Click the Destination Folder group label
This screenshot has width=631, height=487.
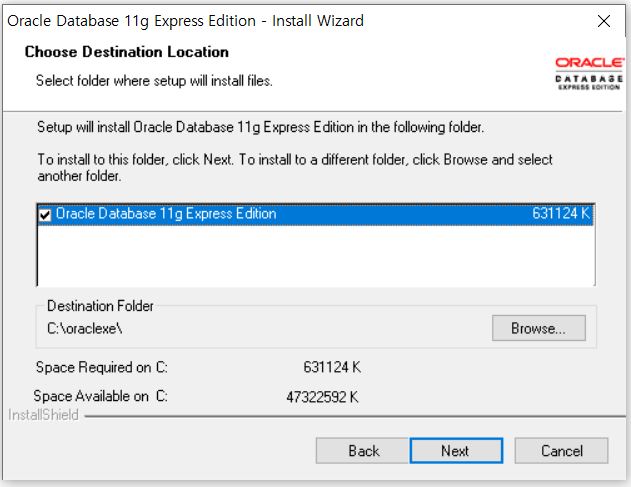(x=100, y=306)
